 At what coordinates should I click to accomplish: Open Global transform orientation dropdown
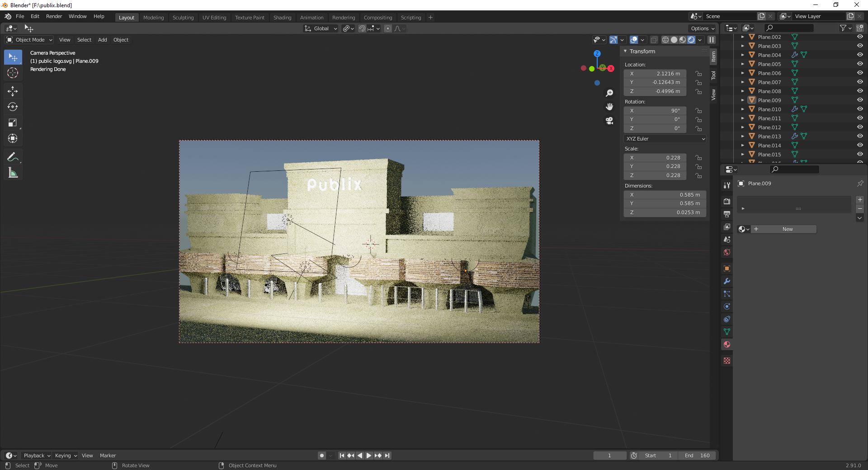click(321, 28)
